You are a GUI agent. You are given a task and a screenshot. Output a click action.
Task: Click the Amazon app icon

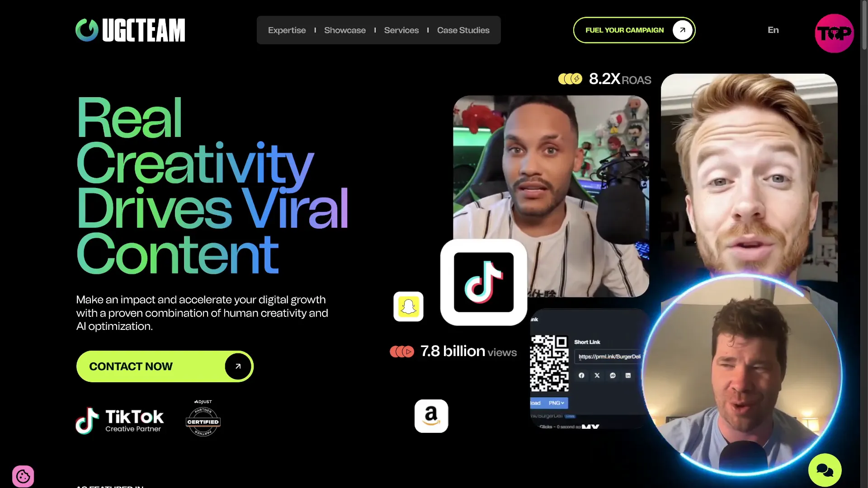pos(431,416)
